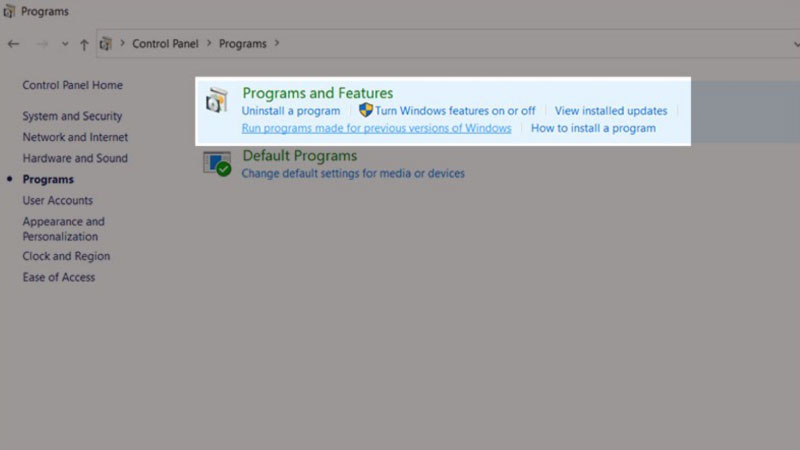Image resolution: width=800 pixels, height=450 pixels.
Task: Click Uninstall a program link
Action: coord(290,111)
